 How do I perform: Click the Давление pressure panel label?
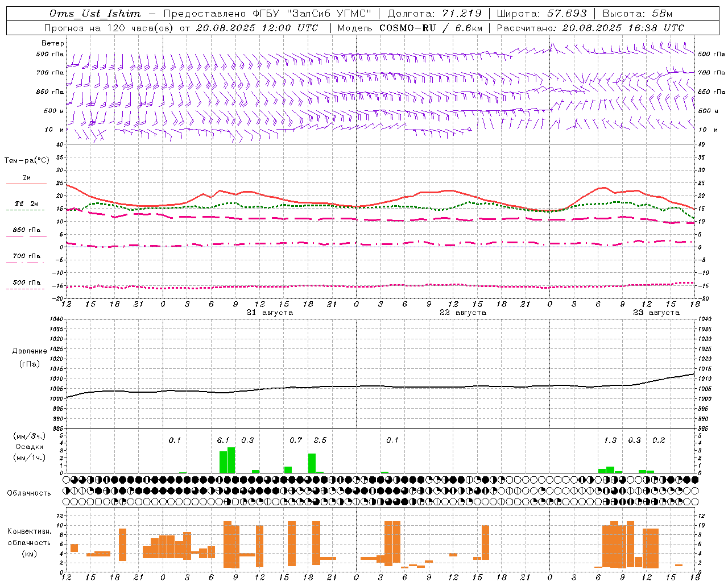click(x=30, y=351)
